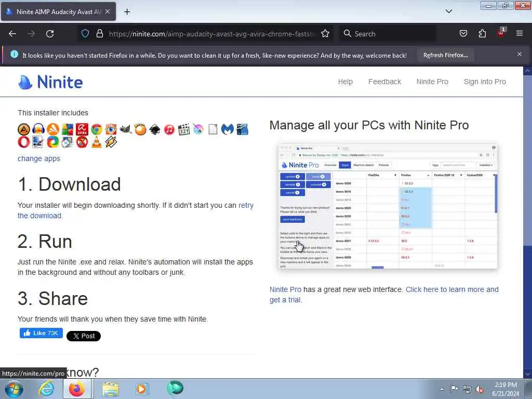This screenshot has width=532, height=399.
Task: Click Refresh Firefox button
Action: tap(445, 55)
